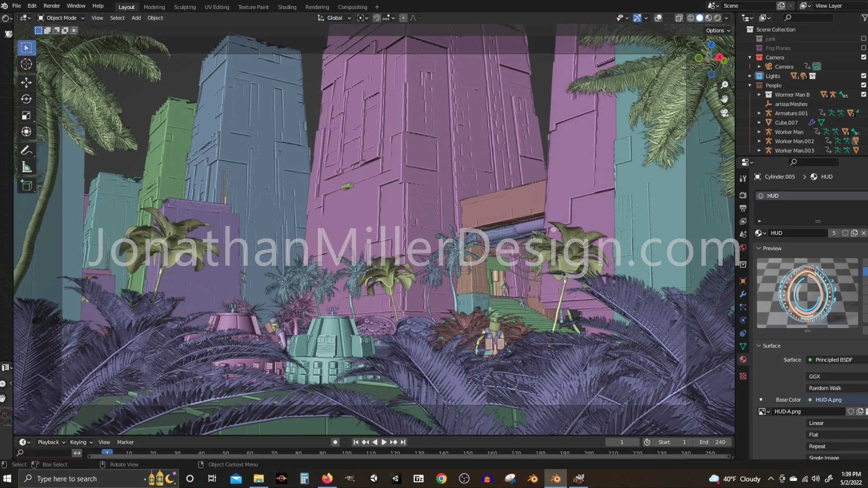Image resolution: width=868 pixels, height=488 pixels.
Task: Play the animation in reverse
Action: tap(375, 442)
